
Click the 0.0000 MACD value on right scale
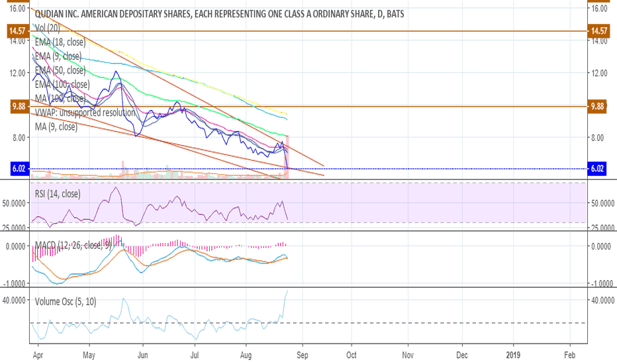pos(601,246)
